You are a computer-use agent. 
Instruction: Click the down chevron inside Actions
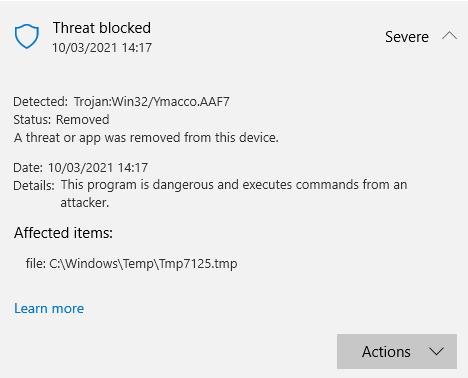tap(436, 351)
